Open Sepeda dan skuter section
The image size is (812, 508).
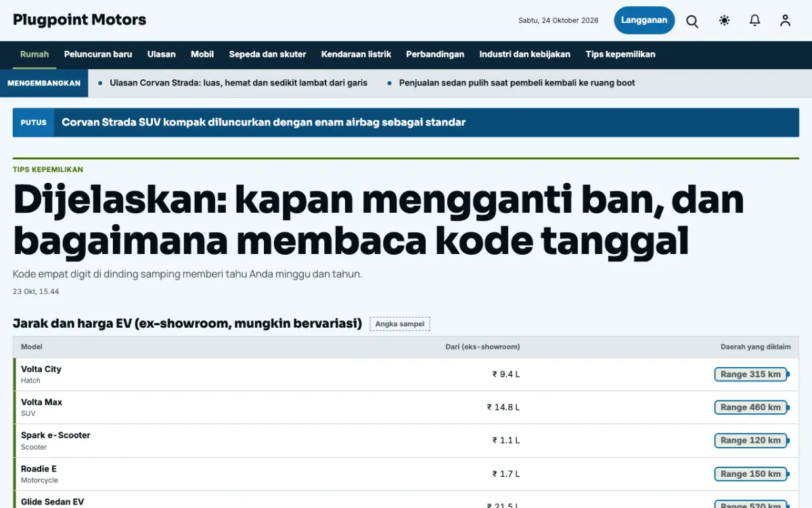pyautogui.click(x=267, y=54)
